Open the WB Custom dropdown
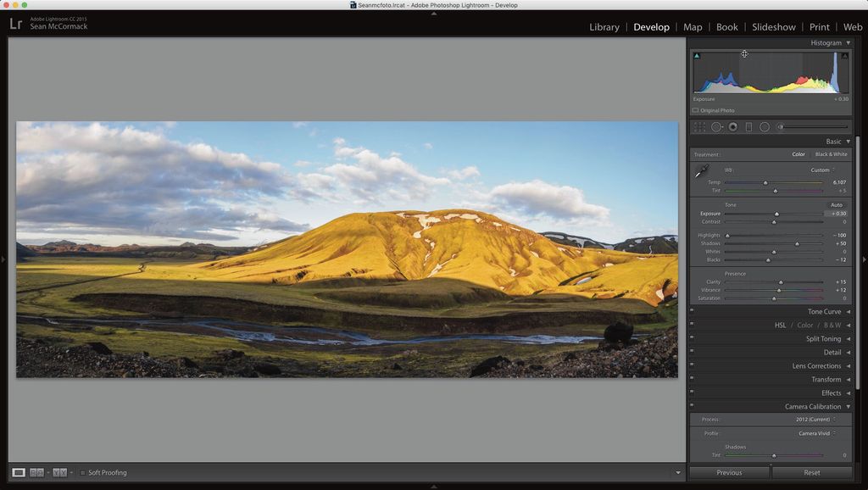The width and height of the screenshot is (868, 490). (821, 170)
